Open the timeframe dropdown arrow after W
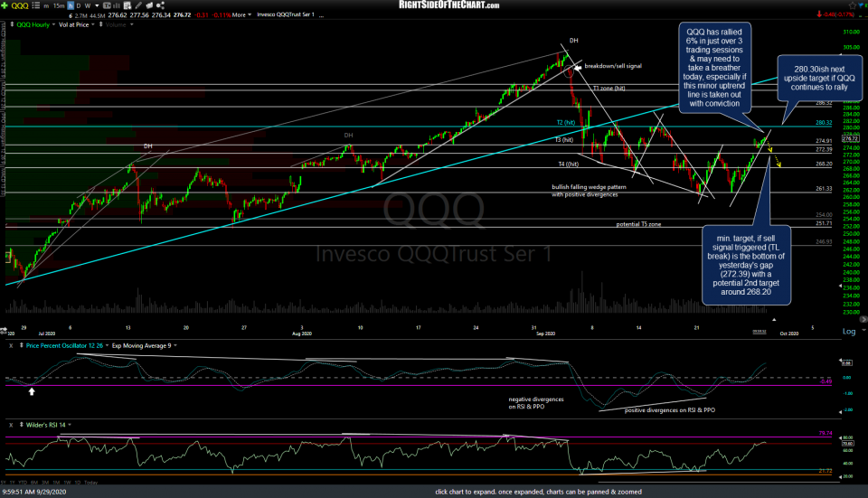The image size is (868, 498). [97, 5]
